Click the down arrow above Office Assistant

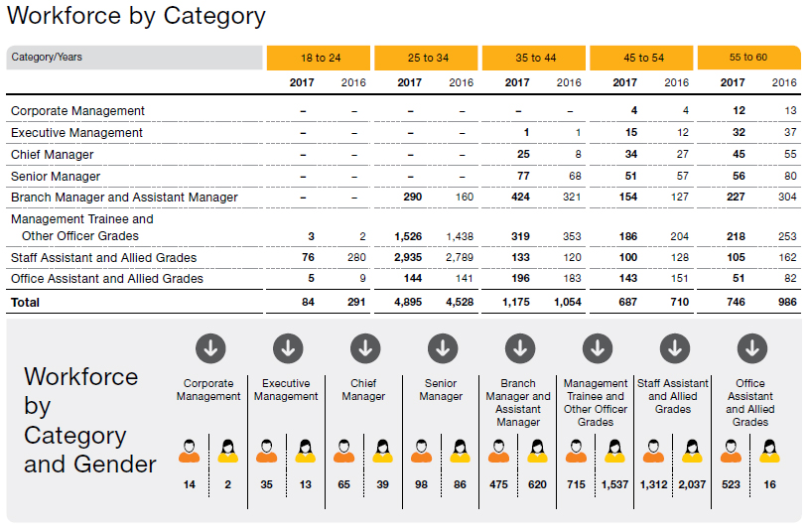coord(751,348)
